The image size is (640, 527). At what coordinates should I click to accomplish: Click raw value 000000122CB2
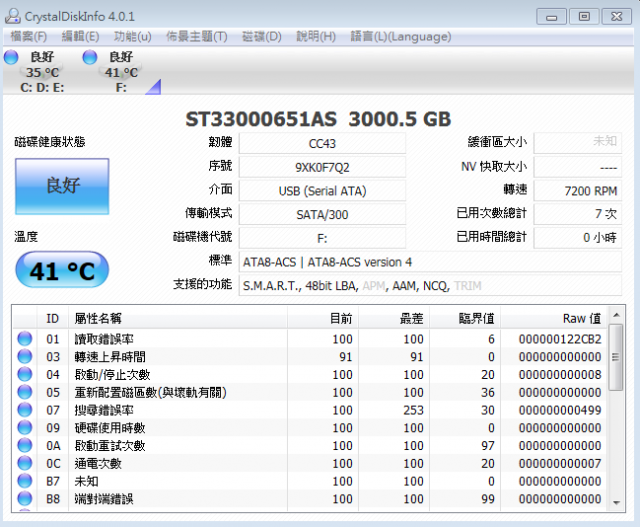560,339
